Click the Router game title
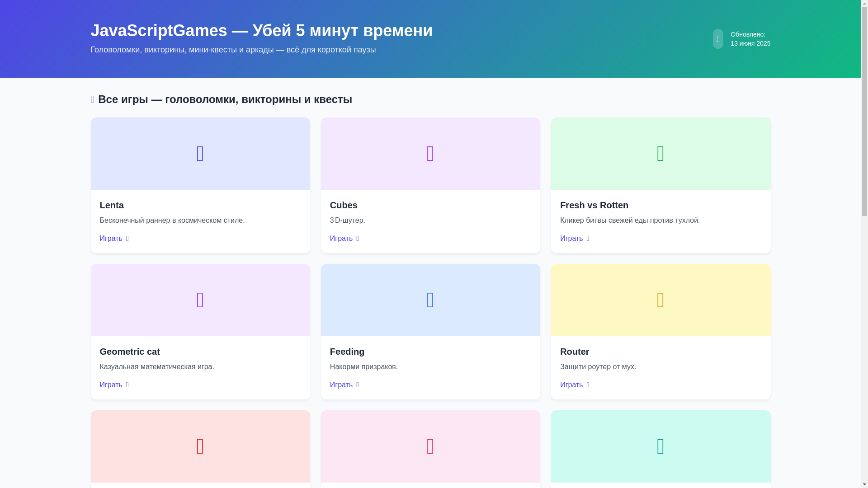Viewport: 868px width, 488px height. (575, 352)
